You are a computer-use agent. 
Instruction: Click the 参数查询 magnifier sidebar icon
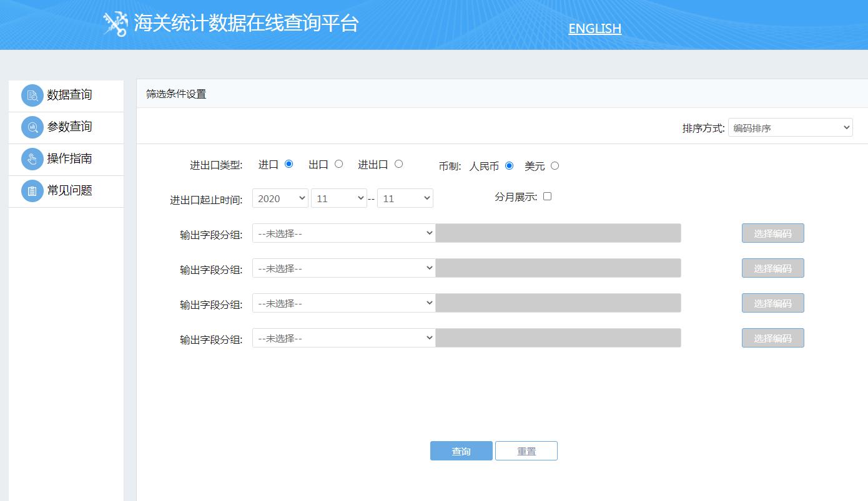point(32,127)
